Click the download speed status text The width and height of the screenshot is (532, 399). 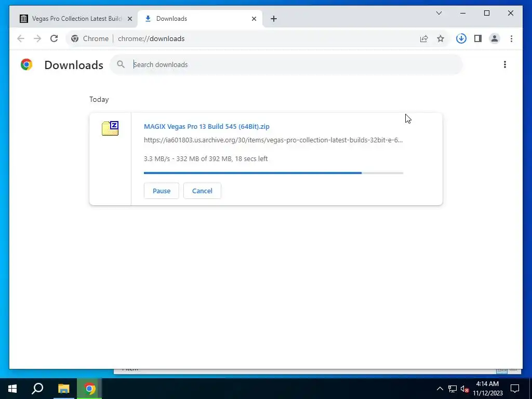point(206,158)
